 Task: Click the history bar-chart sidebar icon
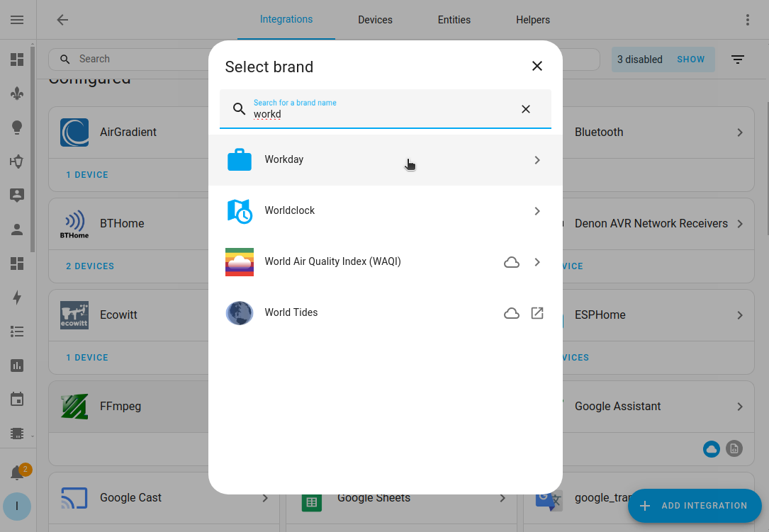tap(17, 365)
